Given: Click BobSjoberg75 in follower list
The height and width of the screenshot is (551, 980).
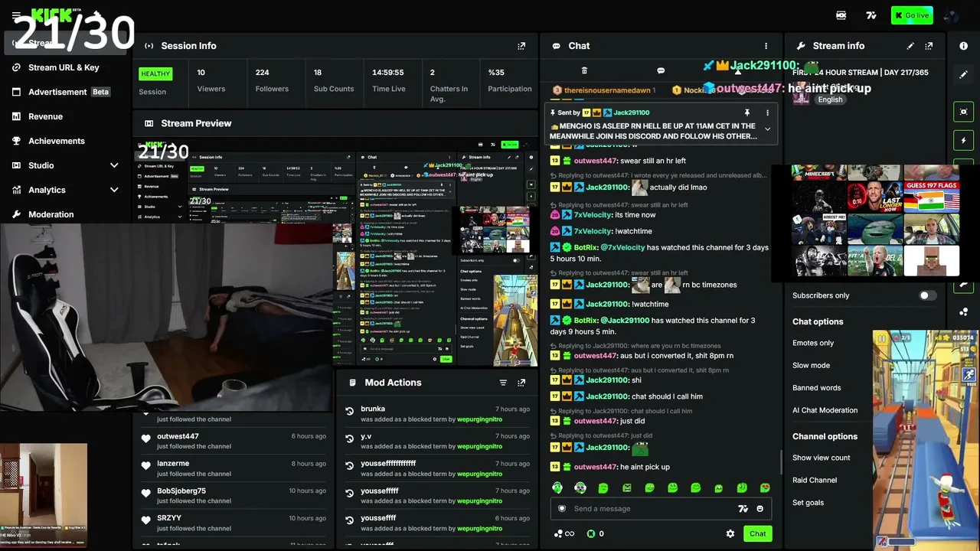Looking at the screenshot, I should tap(181, 491).
